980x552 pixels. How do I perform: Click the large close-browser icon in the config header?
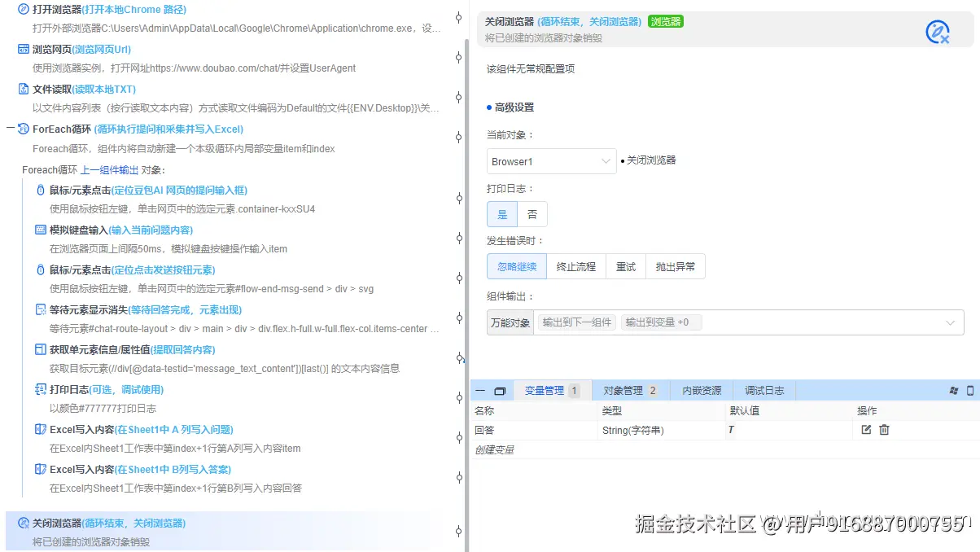click(x=938, y=32)
